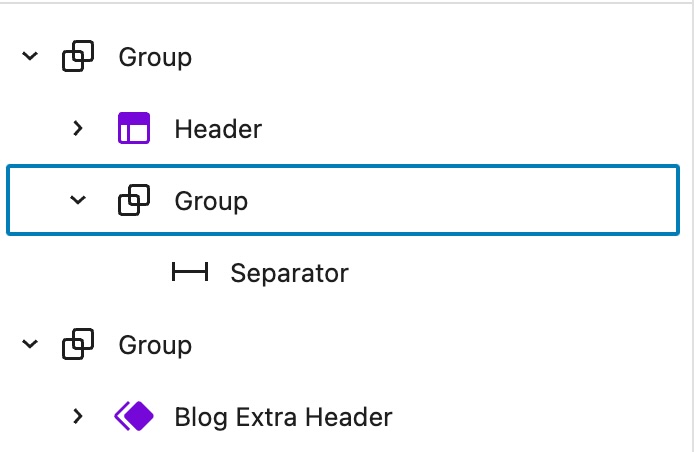Viewport: 694px width, 452px height.
Task: Select the highlighted nested Group label
Action: point(211,201)
